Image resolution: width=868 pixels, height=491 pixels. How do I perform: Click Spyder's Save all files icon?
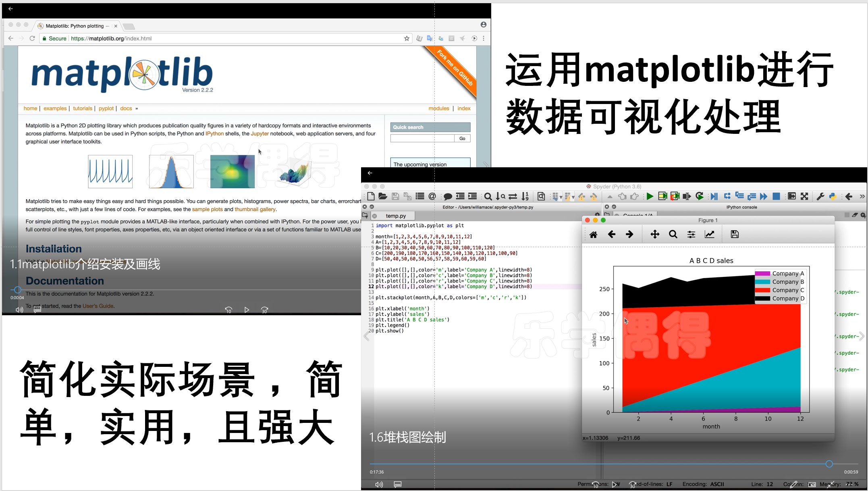407,196
